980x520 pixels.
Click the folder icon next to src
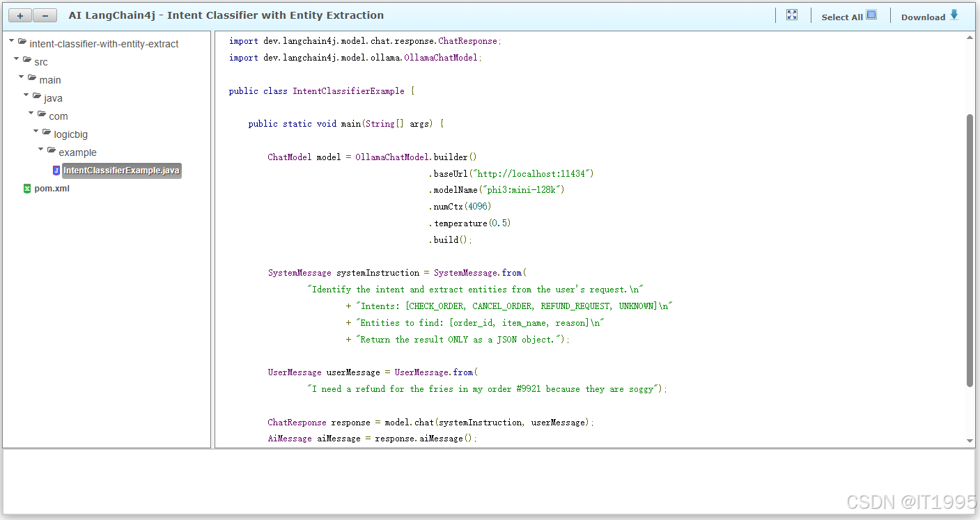(x=27, y=61)
